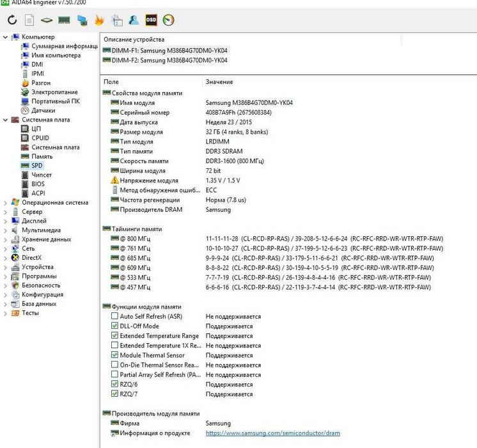Select the DirectX icon in tree
Image resolution: width=477 pixels, height=448 pixels.
pyautogui.click(x=15, y=258)
